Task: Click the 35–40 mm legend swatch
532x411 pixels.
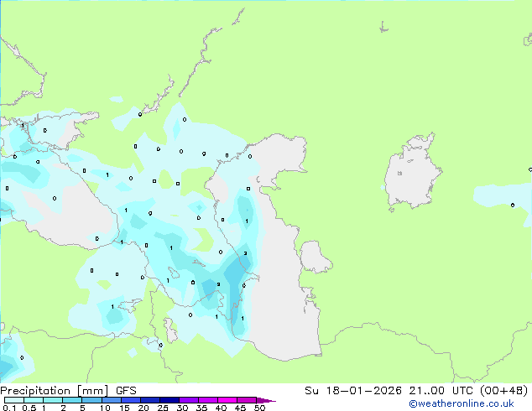Action: tap(207, 400)
